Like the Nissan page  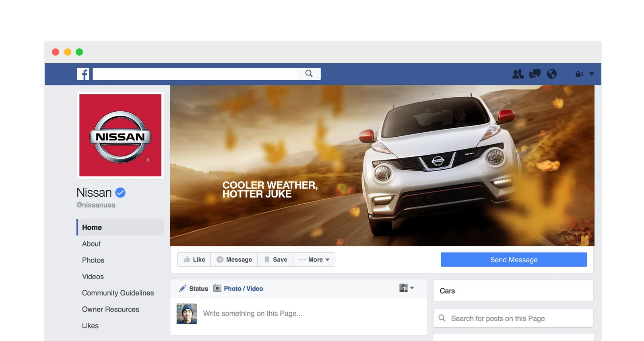194,260
